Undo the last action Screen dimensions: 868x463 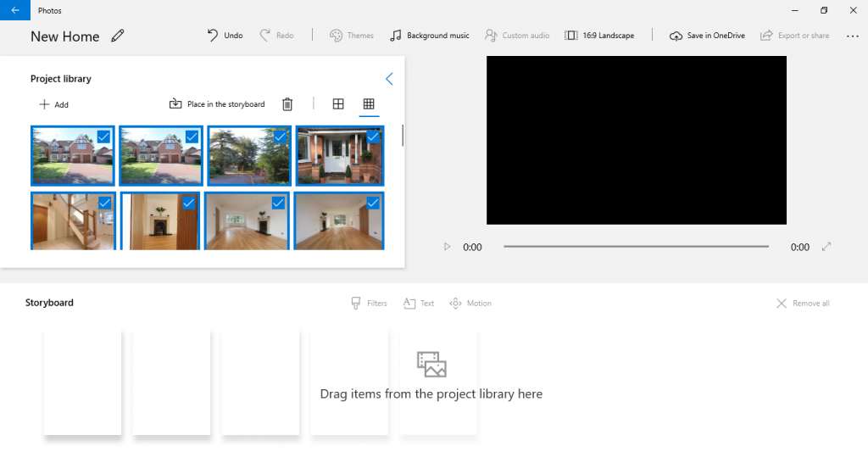click(225, 36)
